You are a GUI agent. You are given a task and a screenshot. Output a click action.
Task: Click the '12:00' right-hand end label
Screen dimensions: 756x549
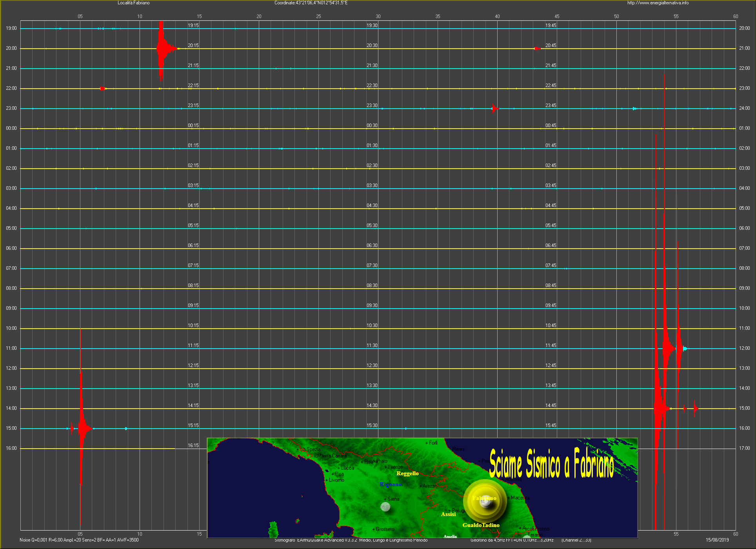pyautogui.click(x=744, y=348)
